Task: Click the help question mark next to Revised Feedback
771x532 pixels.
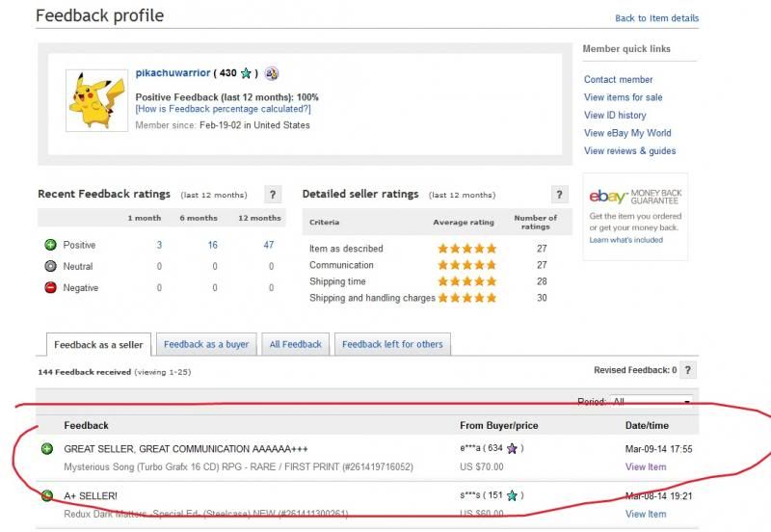Action: pos(688,370)
